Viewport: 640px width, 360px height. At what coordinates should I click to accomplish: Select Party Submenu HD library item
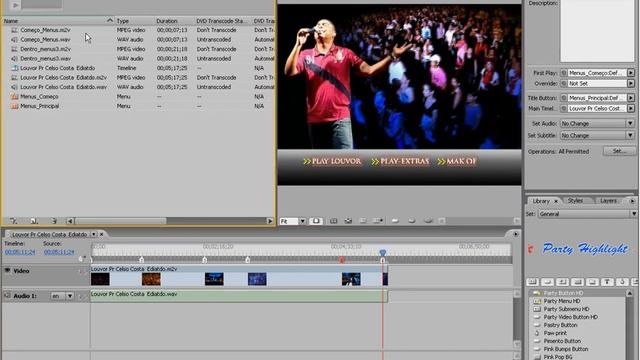577,309
